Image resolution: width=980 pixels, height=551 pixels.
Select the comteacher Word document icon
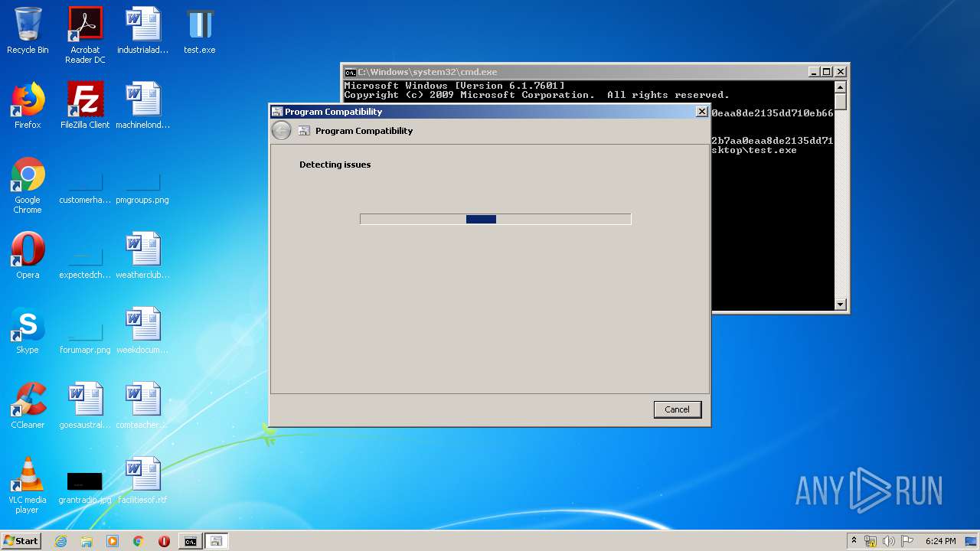[x=142, y=406]
